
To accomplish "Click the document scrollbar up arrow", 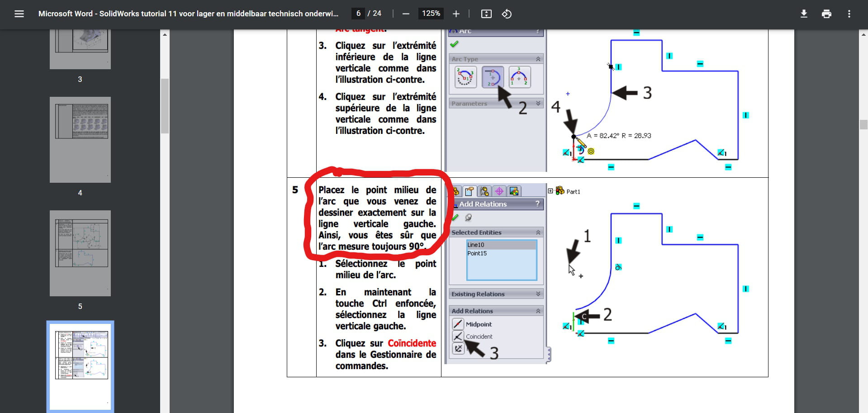I will pos(863,35).
